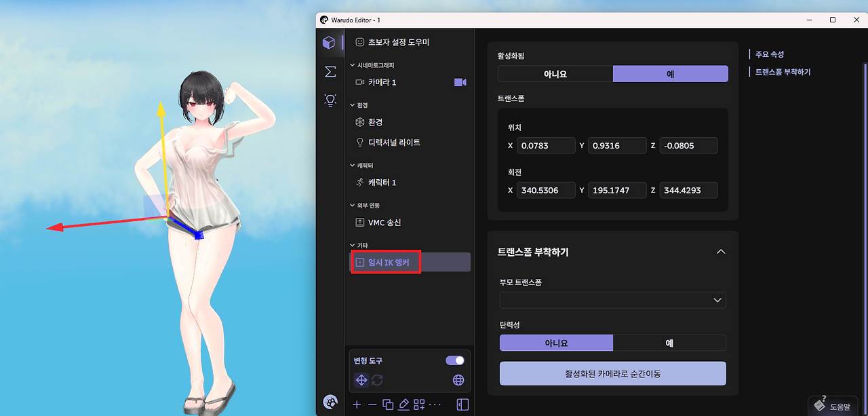Set 탄력성 to 아니요
Screen dimensions: 868x416
[x=556, y=343]
